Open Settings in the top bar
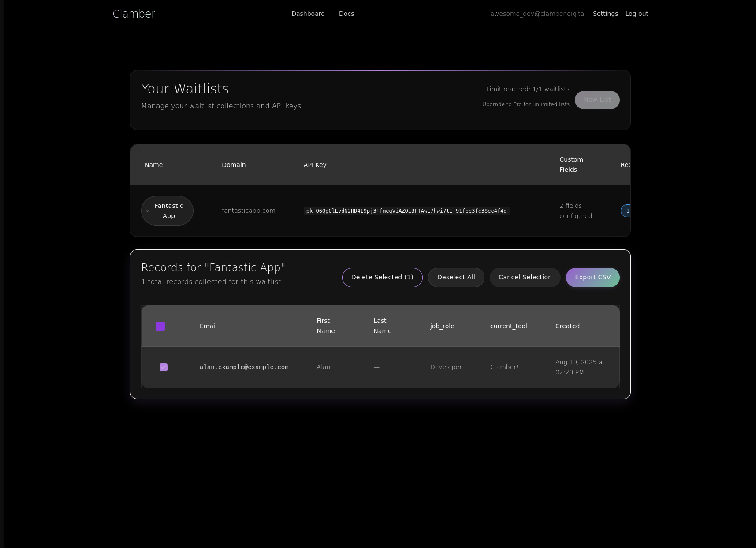 pos(605,14)
